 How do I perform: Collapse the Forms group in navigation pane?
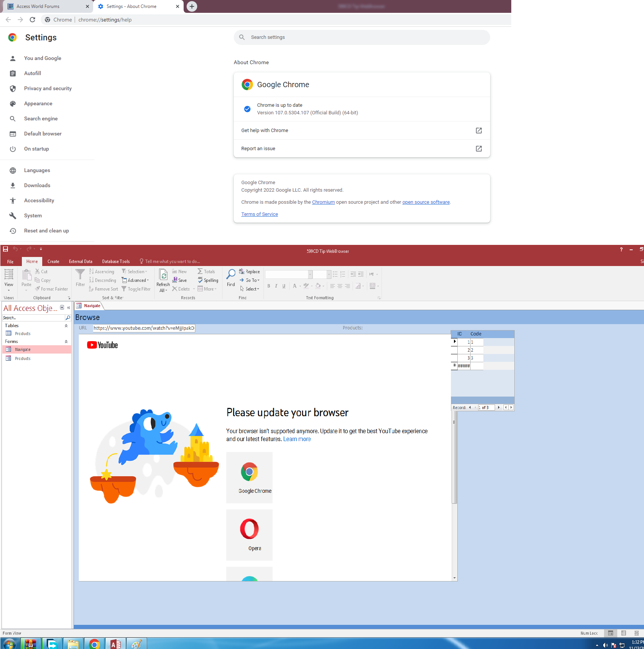66,341
